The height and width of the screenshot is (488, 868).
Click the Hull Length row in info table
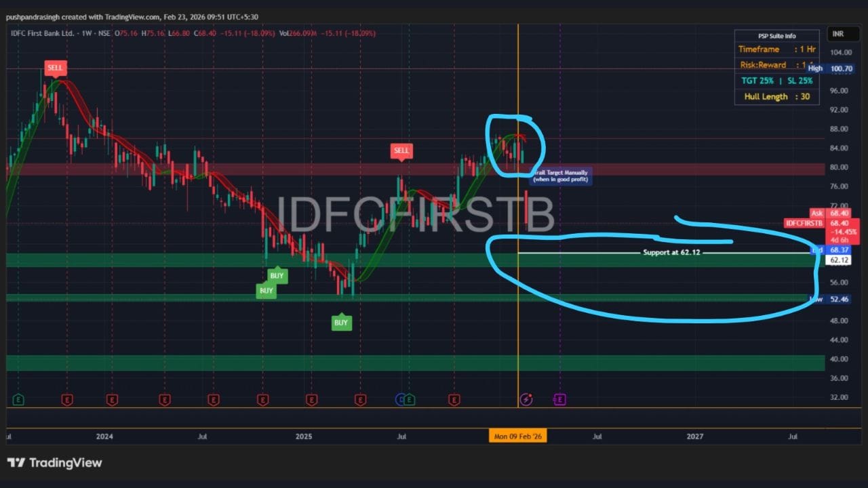point(776,97)
